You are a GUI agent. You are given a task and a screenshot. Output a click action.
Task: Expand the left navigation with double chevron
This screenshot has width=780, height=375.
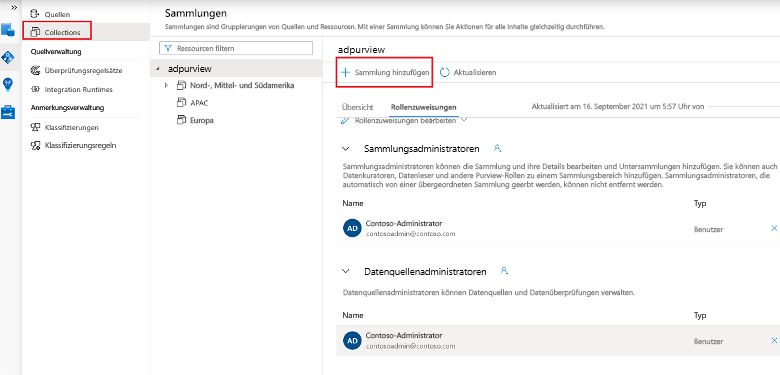pos(14,7)
